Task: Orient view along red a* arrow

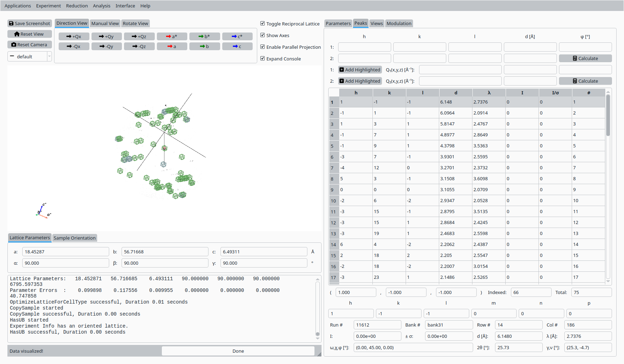Action: [x=172, y=36]
